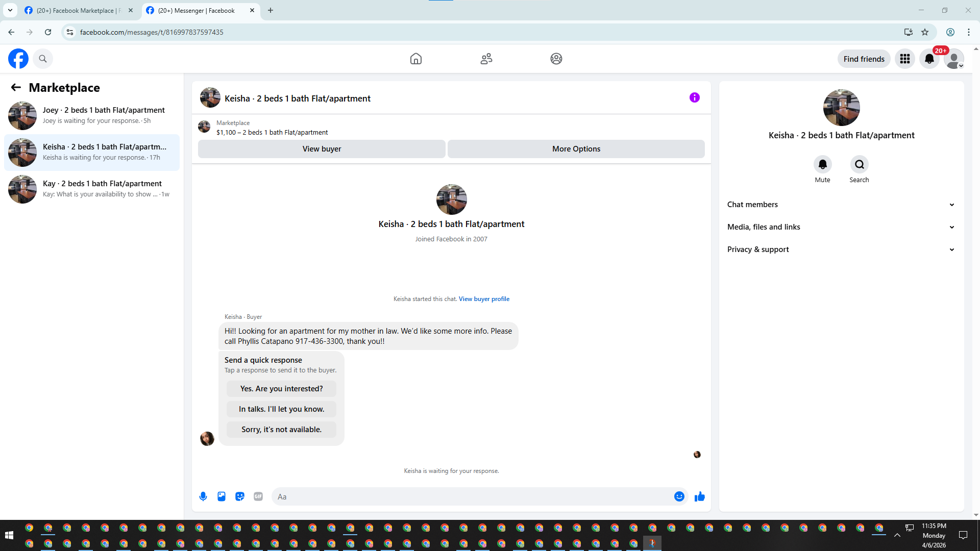Go to the Home feed icon
The width and height of the screenshot is (980, 551).
(x=416, y=59)
